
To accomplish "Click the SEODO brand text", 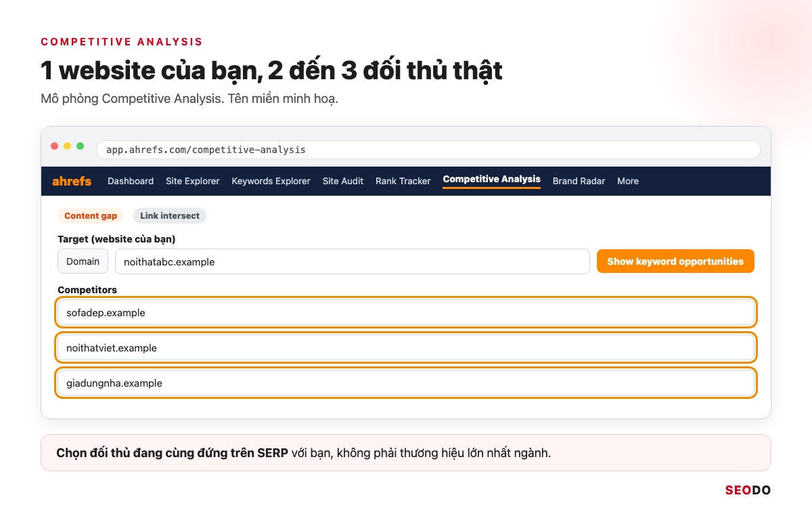I will coord(748,490).
